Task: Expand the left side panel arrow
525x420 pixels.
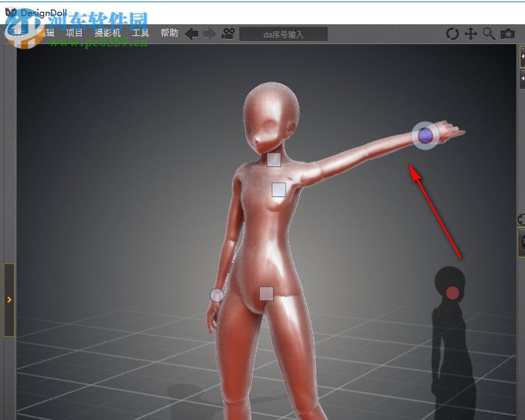Action: pos(9,299)
